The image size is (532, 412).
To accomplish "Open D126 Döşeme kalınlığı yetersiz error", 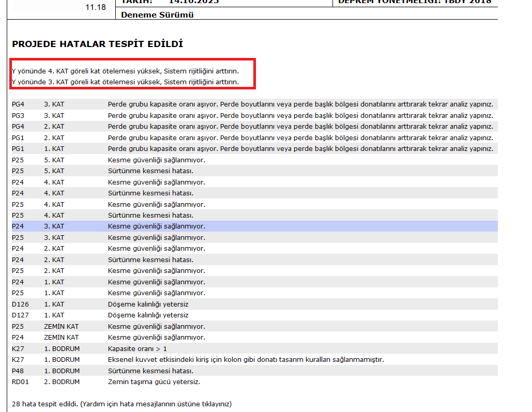I will tap(148, 304).
